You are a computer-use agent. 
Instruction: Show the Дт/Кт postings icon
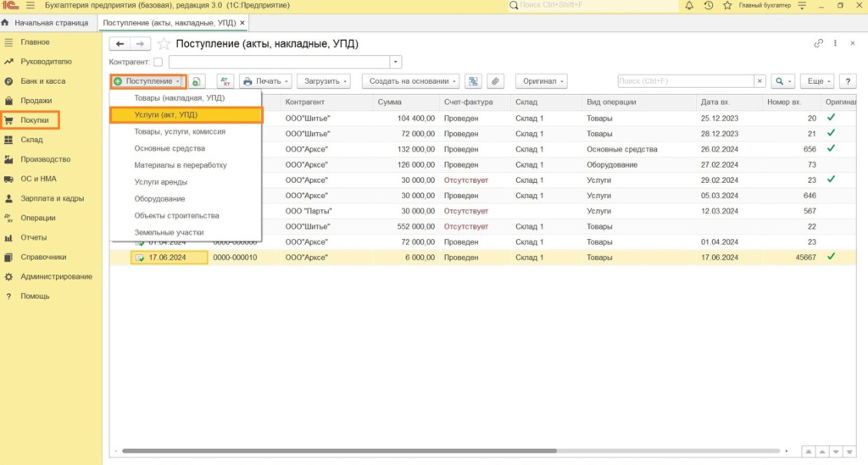[225, 81]
